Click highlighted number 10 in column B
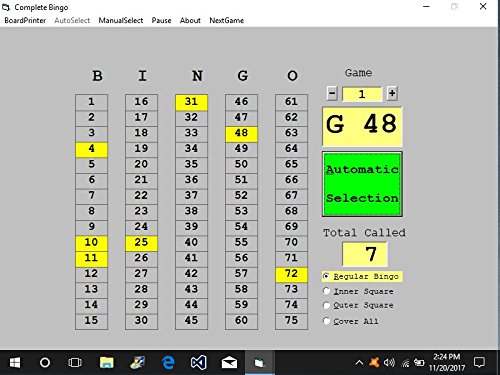This screenshot has height=375, width=500. (x=91, y=243)
